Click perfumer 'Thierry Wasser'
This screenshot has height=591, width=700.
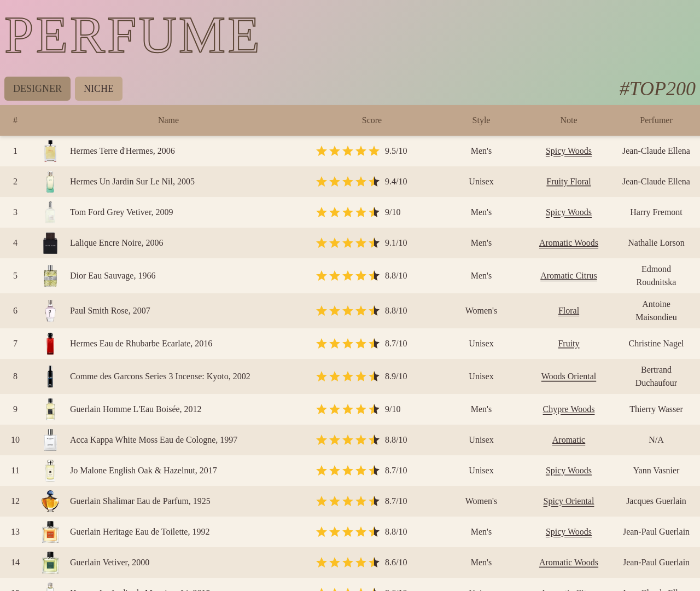(656, 409)
